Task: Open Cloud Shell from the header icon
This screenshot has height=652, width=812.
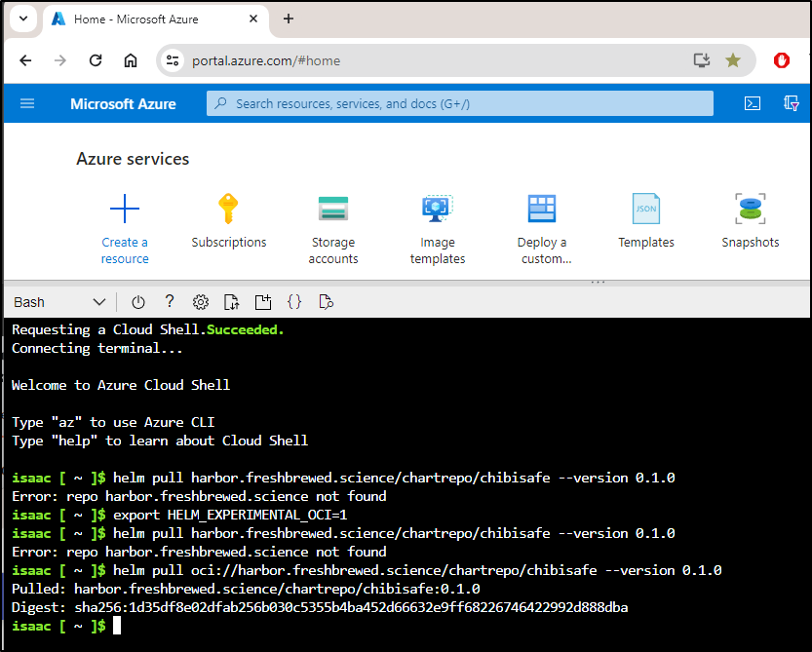Action: click(x=752, y=103)
